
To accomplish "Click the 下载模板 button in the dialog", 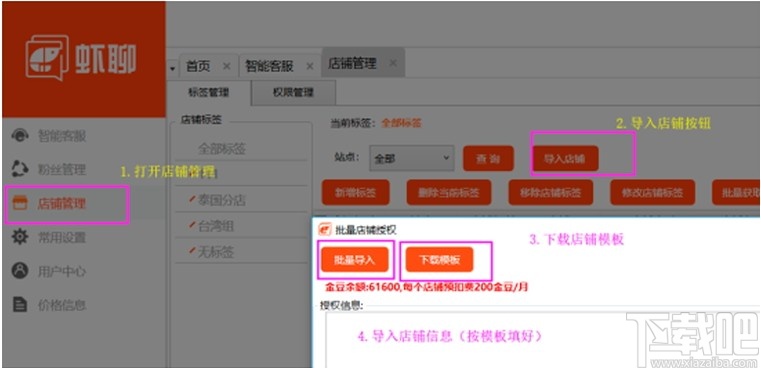I will point(439,260).
